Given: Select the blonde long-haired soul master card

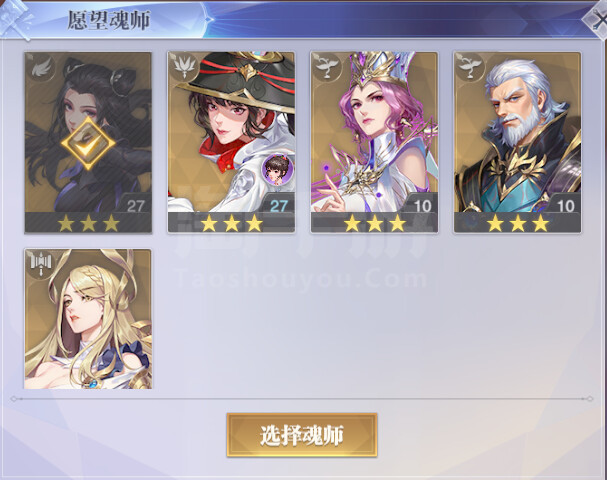Looking at the screenshot, I should (88, 319).
